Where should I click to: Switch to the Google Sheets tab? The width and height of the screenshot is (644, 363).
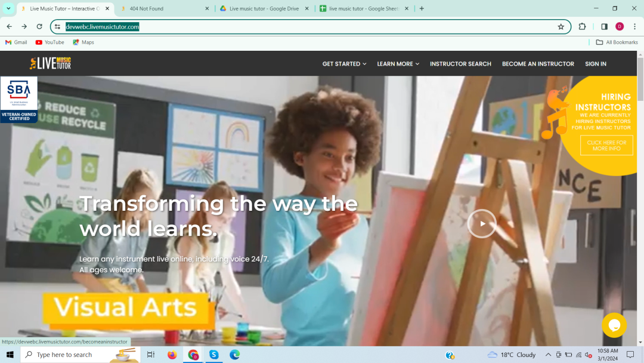(x=363, y=9)
